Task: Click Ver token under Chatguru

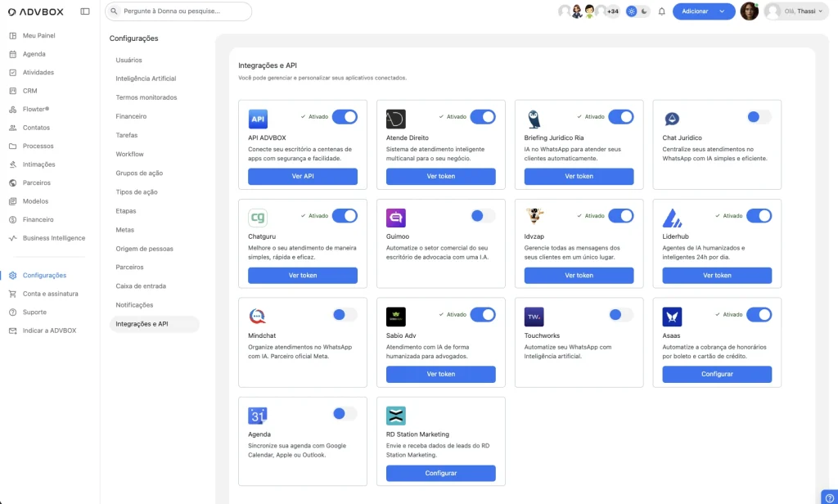Action: coord(303,275)
